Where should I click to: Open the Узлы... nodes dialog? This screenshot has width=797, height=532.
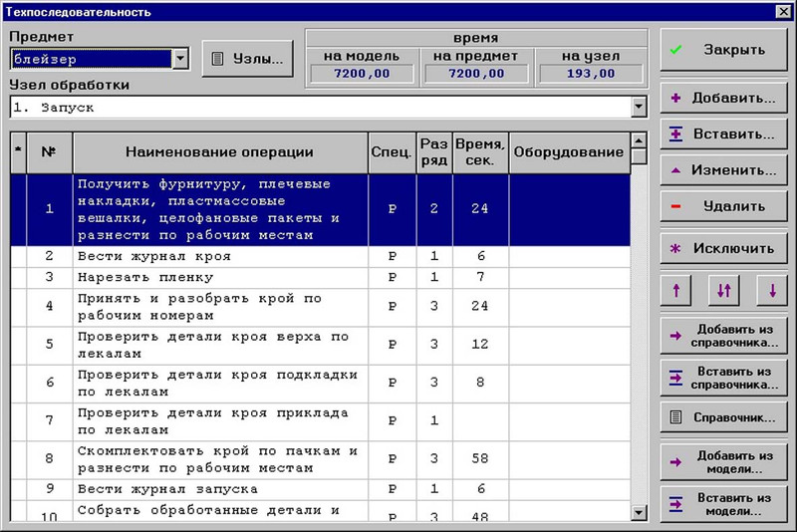point(247,59)
